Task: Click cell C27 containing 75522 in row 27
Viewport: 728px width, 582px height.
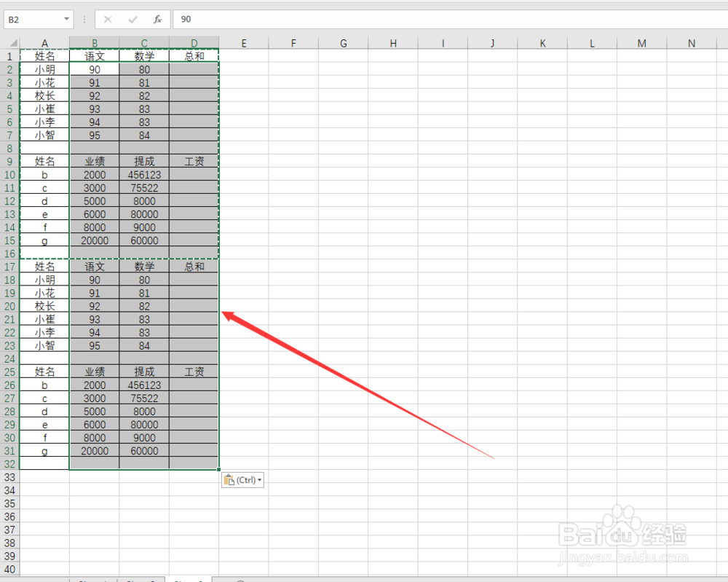Action: [x=144, y=398]
